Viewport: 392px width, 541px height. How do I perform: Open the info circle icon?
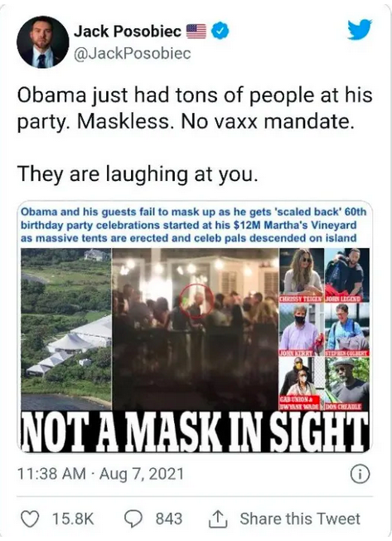pyautogui.click(x=360, y=474)
